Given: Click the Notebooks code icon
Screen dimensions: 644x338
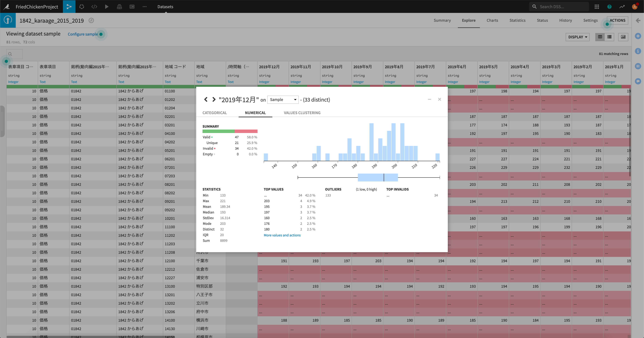Looking at the screenshot, I should [x=94, y=6].
